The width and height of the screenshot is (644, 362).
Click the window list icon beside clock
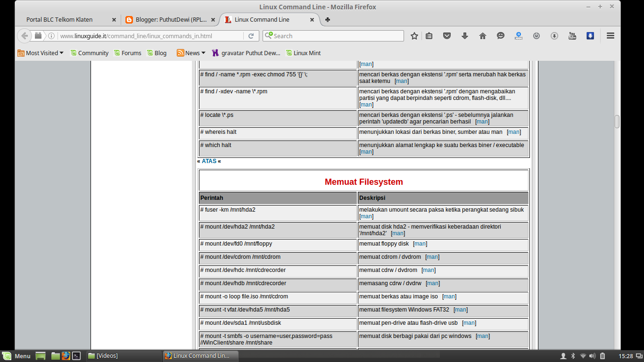click(639, 356)
